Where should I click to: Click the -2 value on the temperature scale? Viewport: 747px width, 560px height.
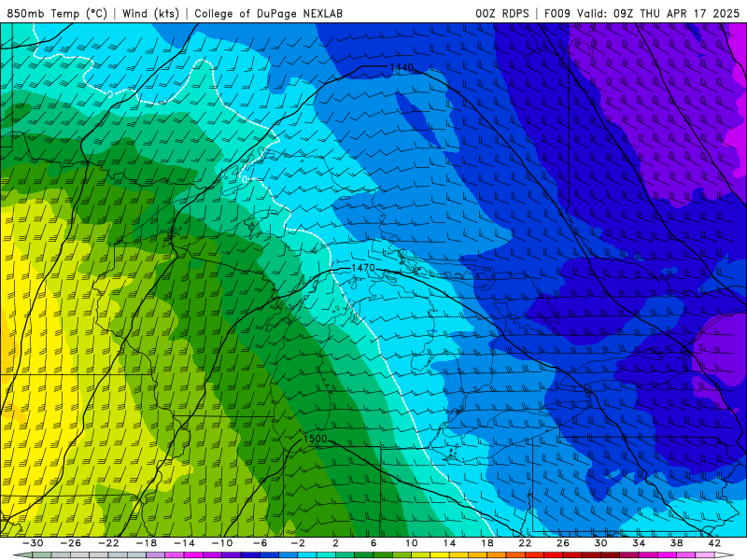pos(298,543)
